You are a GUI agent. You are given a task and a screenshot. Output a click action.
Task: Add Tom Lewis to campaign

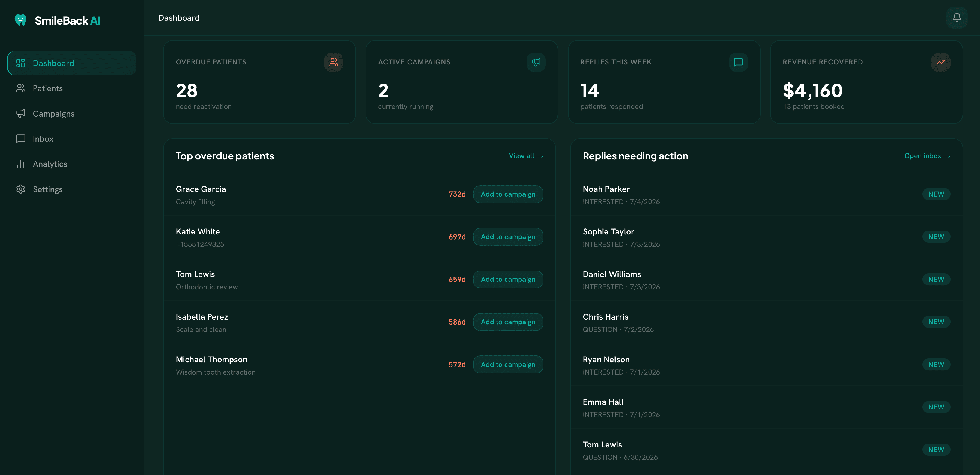(x=508, y=279)
